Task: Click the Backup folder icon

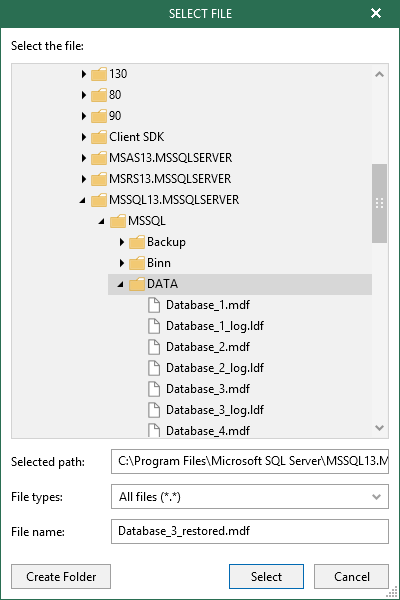Action: coord(137,242)
